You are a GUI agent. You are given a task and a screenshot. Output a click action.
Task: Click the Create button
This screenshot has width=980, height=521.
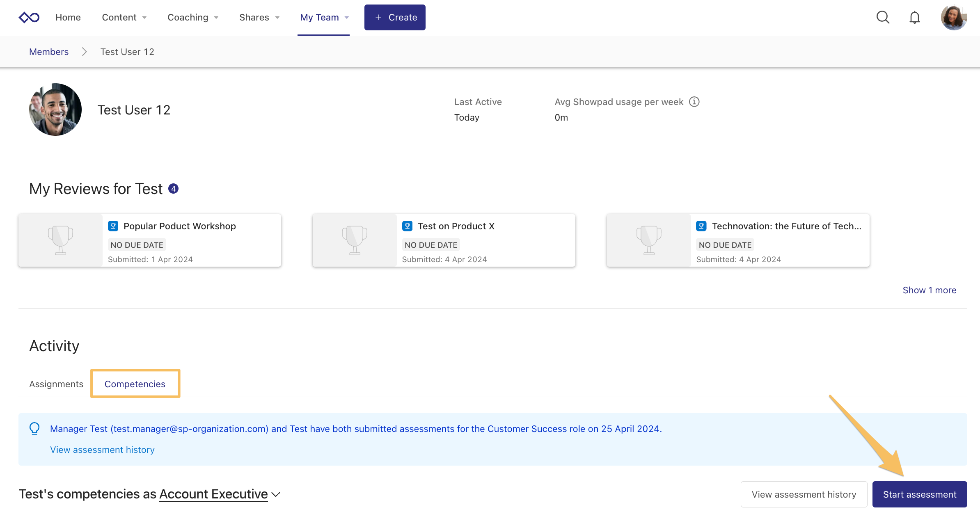tap(395, 17)
